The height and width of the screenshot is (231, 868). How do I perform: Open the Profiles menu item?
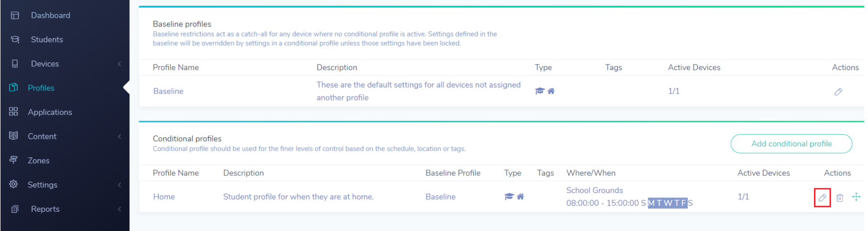pyautogui.click(x=41, y=88)
